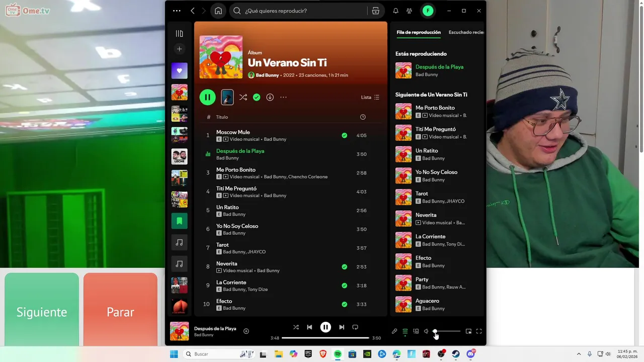
Task: Click the Un Verano Sin Ti album cover
Action: click(x=221, y=57)
